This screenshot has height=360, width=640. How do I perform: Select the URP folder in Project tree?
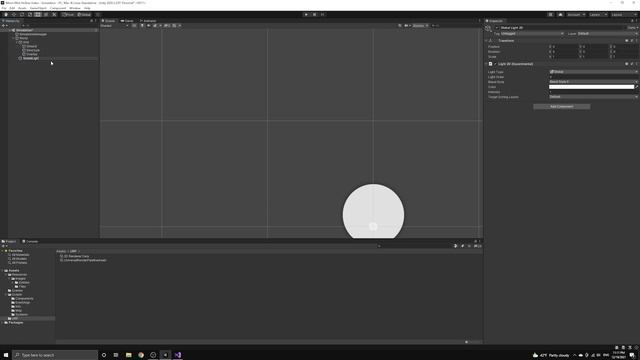(15, 318)
